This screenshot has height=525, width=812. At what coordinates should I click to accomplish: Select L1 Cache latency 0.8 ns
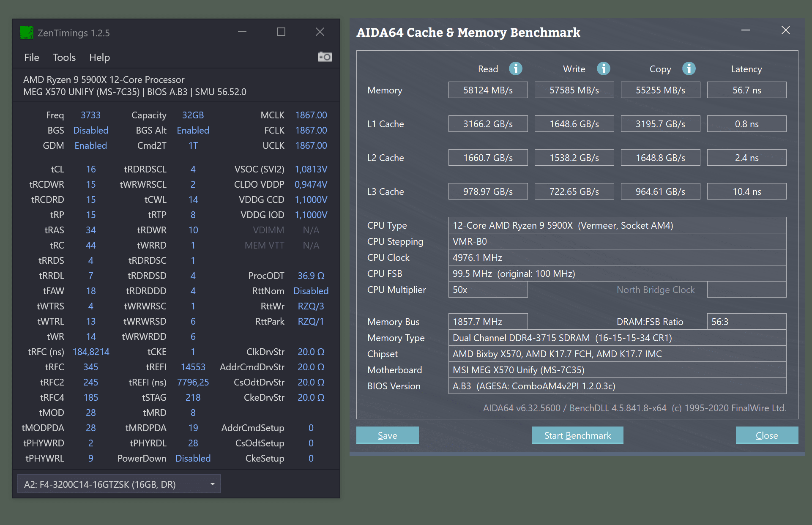coord(746,124)
